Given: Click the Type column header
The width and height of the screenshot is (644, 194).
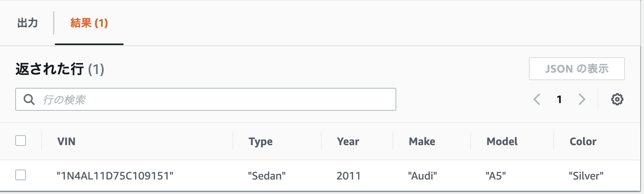Looking at the screenshot, I should 261,142.
